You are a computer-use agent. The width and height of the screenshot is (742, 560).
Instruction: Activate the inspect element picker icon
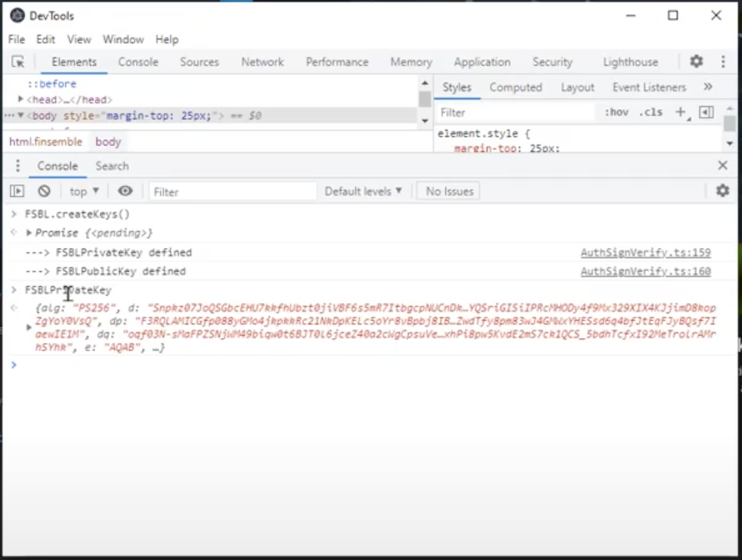point(18,62)
